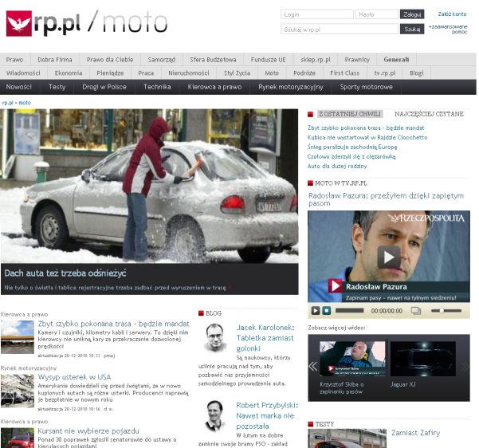Click the Szukaj search button
The height and width of the screenshot is (448, 479).
[x=412, y=29]
